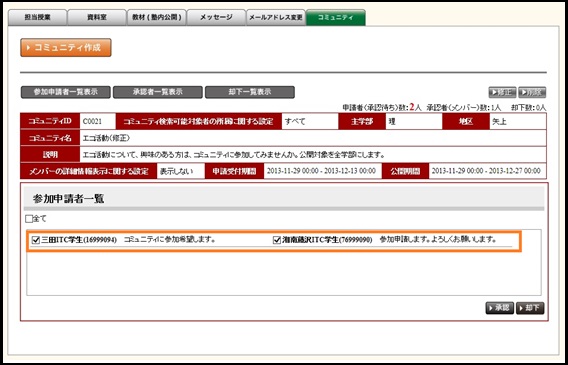Toggle the 全て select-all checkbox
The width and height of the screenshot is (568, 365).
[29, 219]
